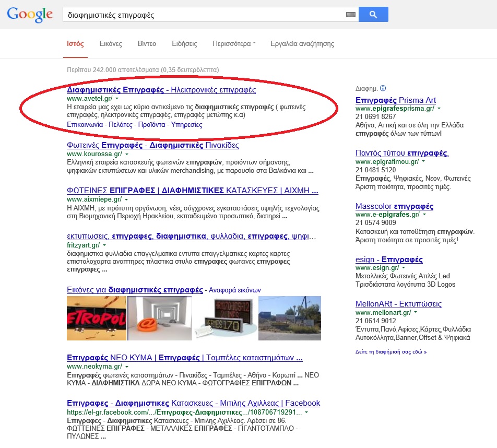Expand the arrow next to www.epigrafimou.gr

423,162
